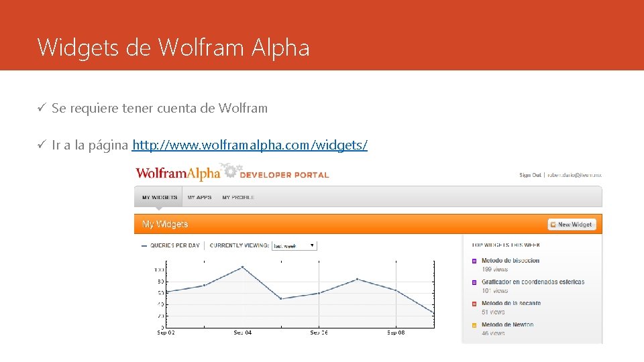The height and width of the screenshot is (362, 644).
Task: Click the 'Se requiere tener cuenta de Wolfram' bullet
Action: pyautogui.click(x=160, y=109)
